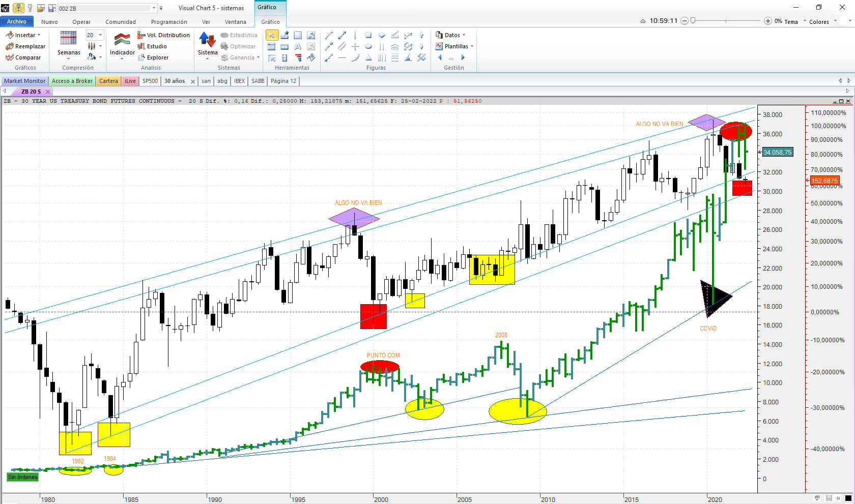The width and height of the screenshot is (855, 504).
Task: Click the open folder icon in title bar
Action: pyautogui.click(x=41, y=8)
